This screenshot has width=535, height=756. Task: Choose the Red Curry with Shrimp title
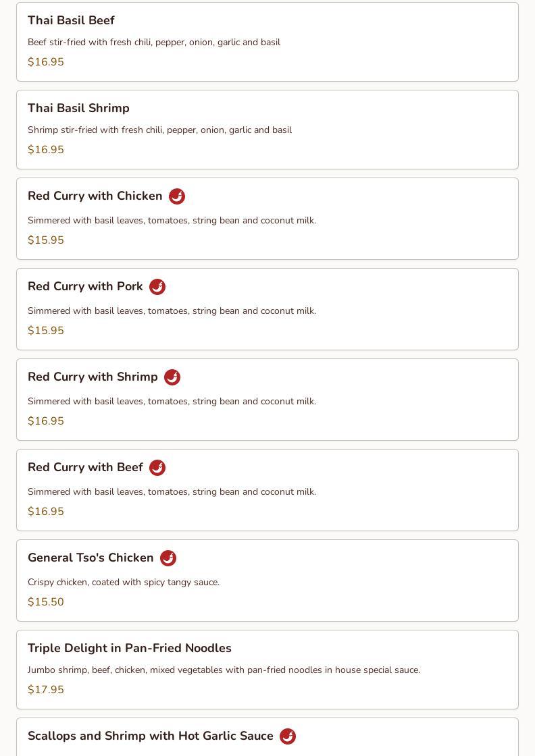[x=93, y=377]
